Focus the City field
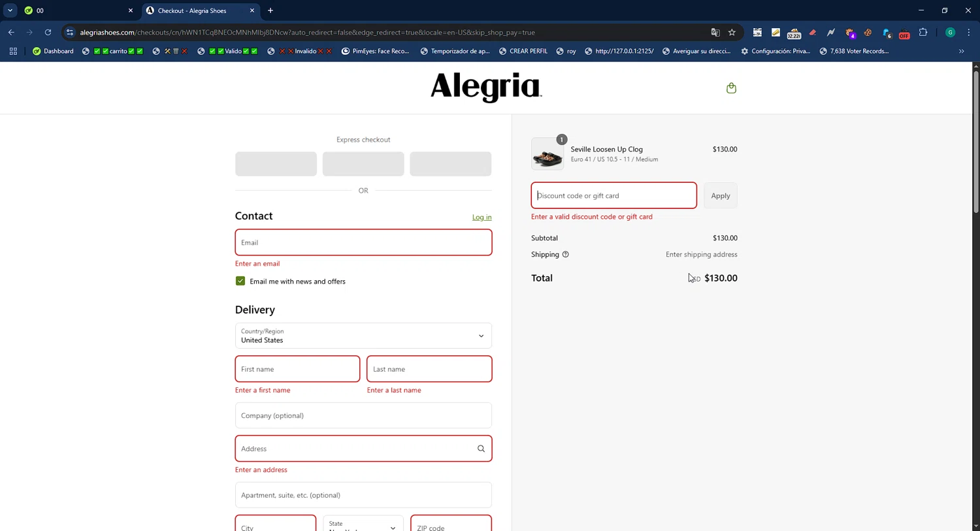This screenshot has width=980, height=531. coord(276,524)
